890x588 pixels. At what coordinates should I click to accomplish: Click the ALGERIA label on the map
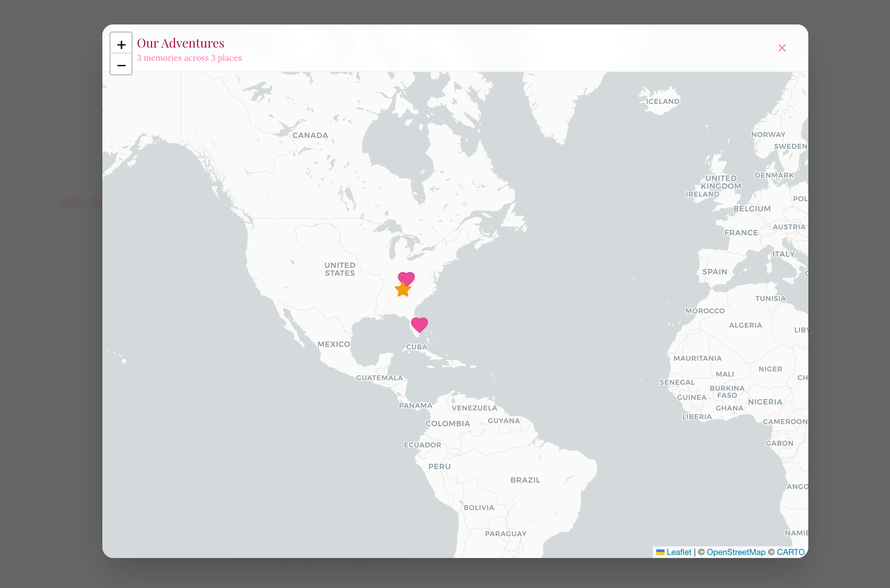click(x=745, y=325)
